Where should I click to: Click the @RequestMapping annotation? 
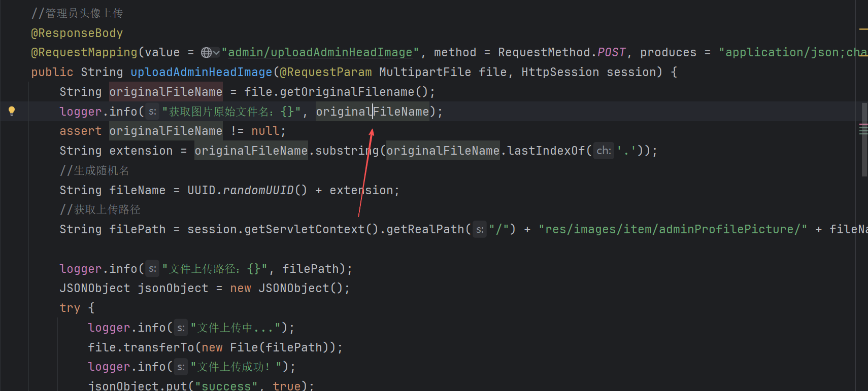84,52
